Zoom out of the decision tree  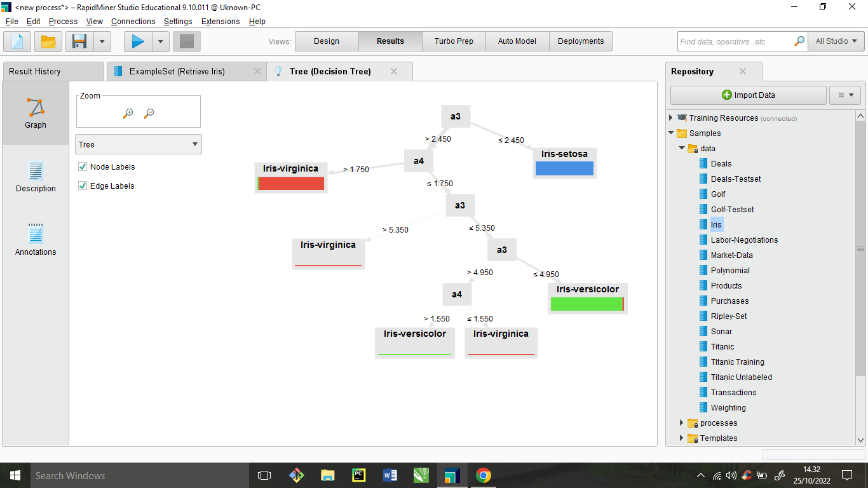coord(149,114)
